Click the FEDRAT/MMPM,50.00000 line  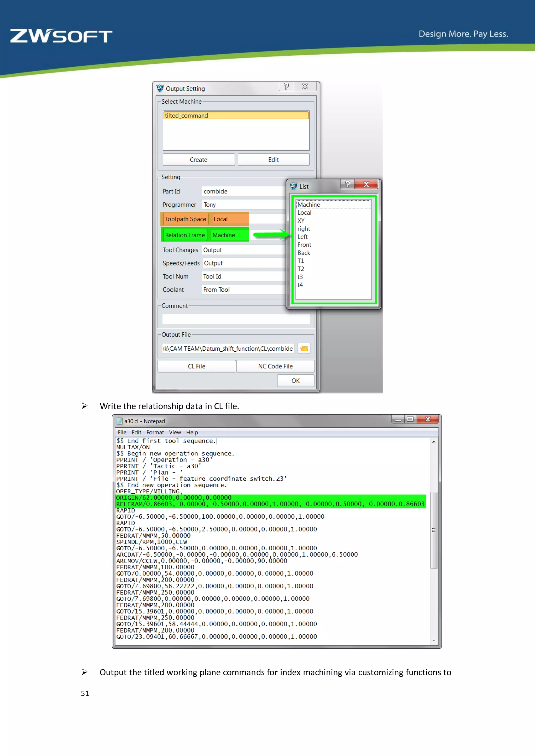click(x=153, y=535)
